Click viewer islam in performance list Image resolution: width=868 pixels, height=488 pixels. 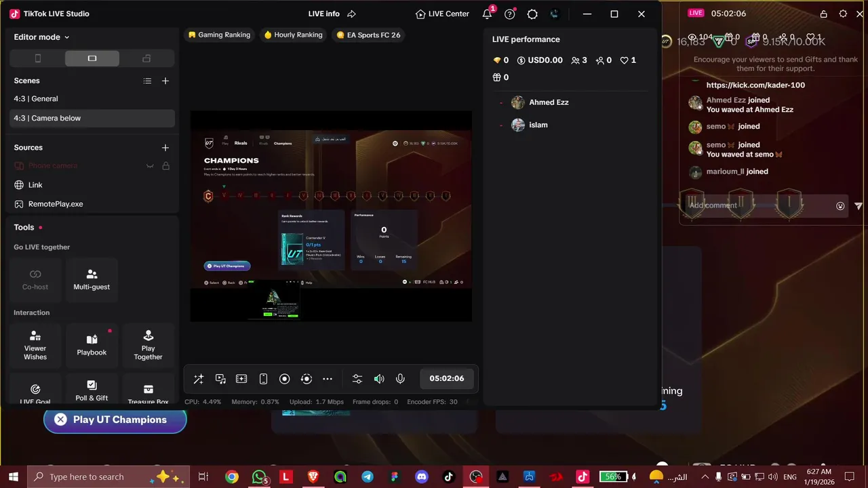[x=538, y=125]
